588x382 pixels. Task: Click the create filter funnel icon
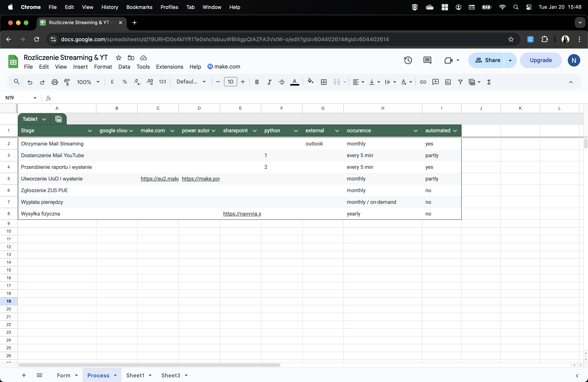pyautogui.click(x=460, y=82)
